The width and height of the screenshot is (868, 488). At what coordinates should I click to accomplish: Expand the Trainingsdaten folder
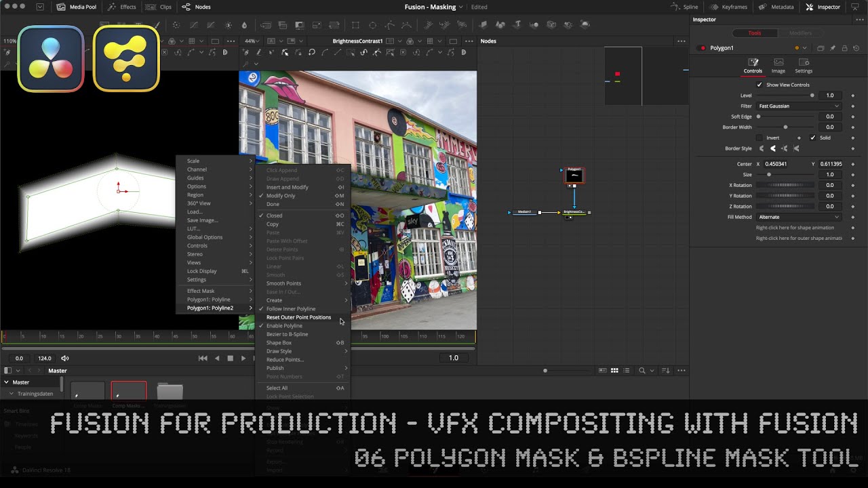tap(12, 393)
